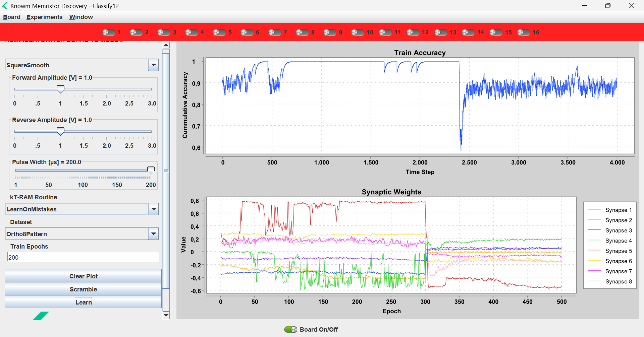The width and height of the screenshot is (644, 337).
Task: Toggle memristor switch 3
Action: [164, 32]
